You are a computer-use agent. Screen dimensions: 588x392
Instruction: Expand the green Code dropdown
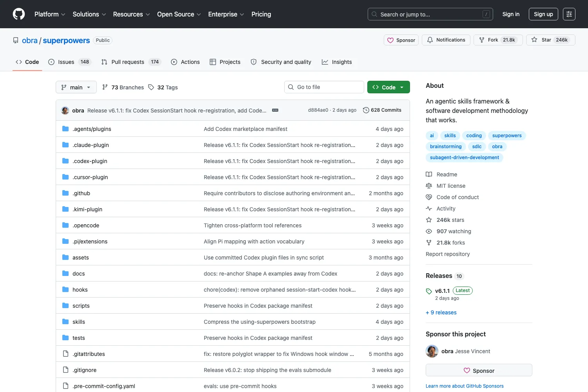(x=388, y=87)
